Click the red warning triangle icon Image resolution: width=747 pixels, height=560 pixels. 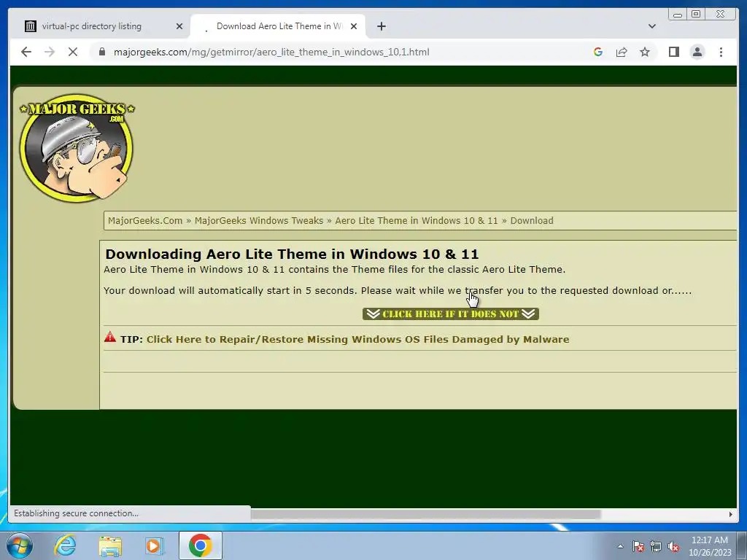(110, 337)
